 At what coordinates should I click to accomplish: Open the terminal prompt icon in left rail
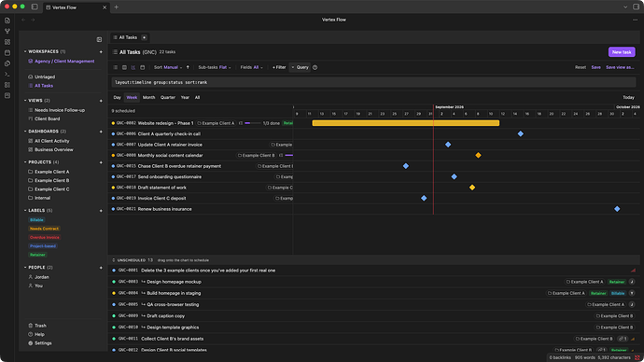point(7,75)
